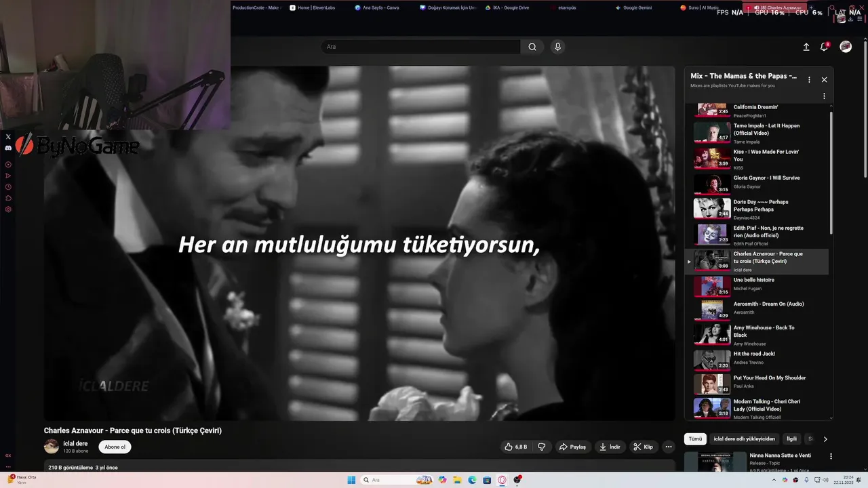Play Kiss - I Was Made For Lovin' You
868x488 pixels.
pyautogui.click(x=757, y=159)
